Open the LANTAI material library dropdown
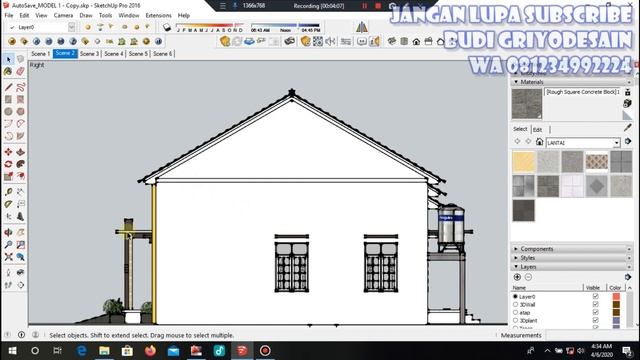Viewport: 640px width, 360px height. 616,142
